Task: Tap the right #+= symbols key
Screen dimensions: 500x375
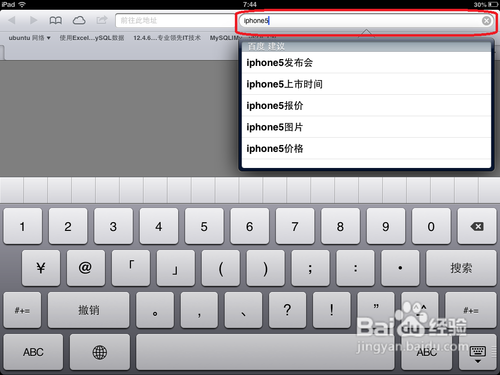Action: pos(471,310)
